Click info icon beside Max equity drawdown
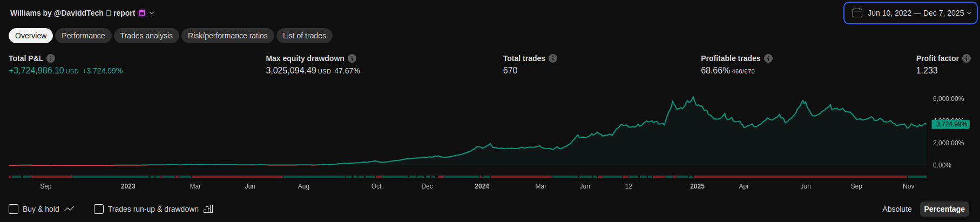Screen dimensions: 980x222 [352, 58]
